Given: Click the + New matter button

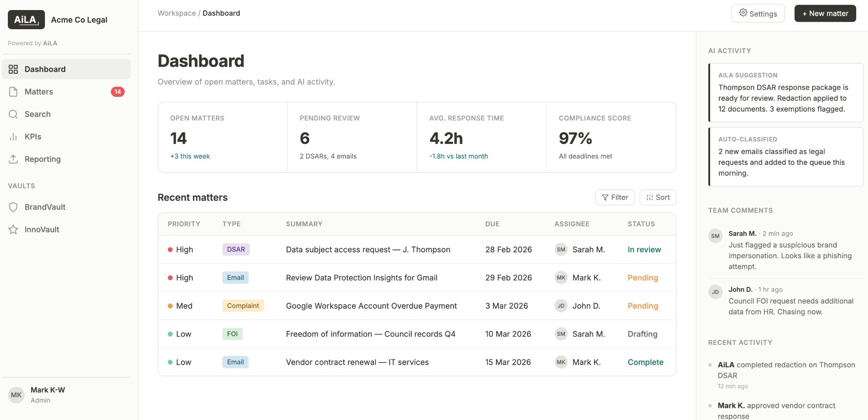Looking at the screenshot, I should click(x=824, y=13).
